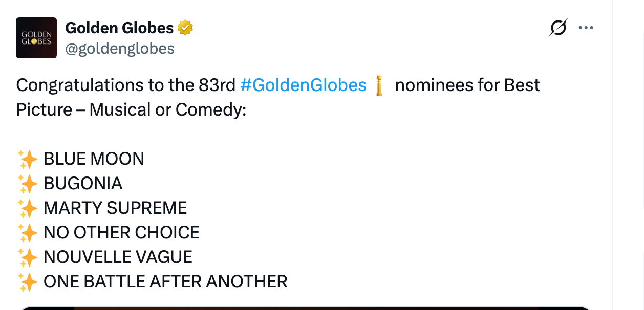Open the Golden Globes profile avatar
644x310 pixels.
[x=36, y=38]
